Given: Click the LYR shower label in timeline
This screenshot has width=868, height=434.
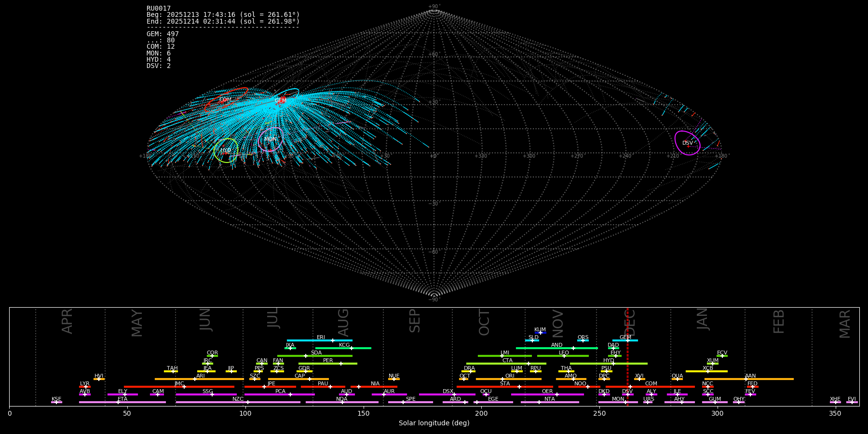Looking at the screenshot, I should [x=84, y=384].
